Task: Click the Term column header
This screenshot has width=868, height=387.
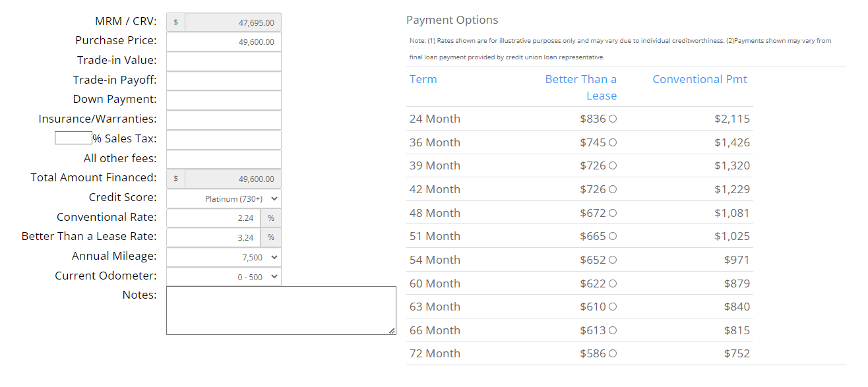Action: click(x=423, y=79)
